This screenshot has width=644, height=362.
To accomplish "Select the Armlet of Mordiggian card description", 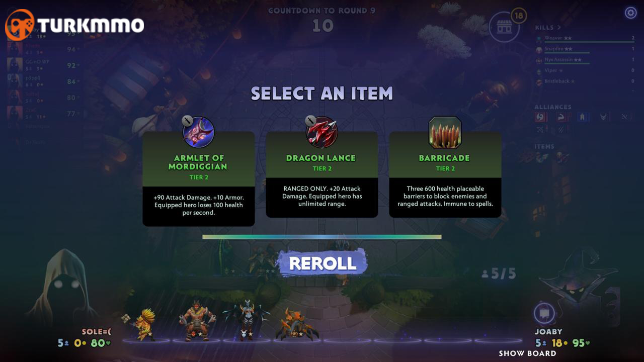I will [199, 205].
